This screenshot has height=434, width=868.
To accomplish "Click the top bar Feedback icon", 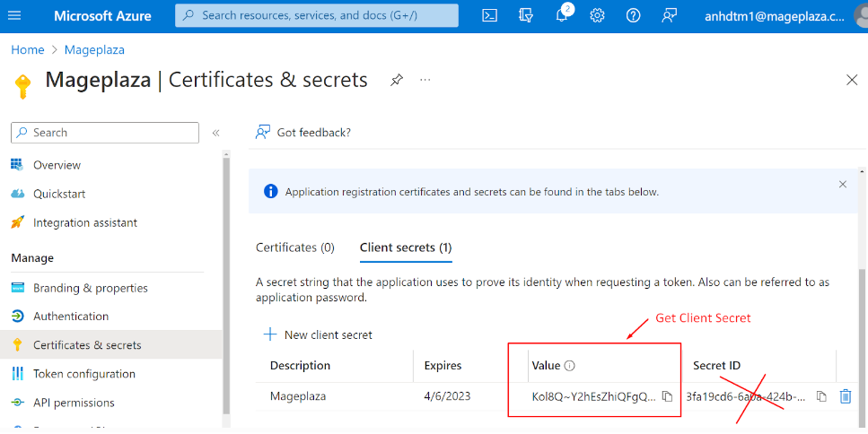I will click(670, 15).
